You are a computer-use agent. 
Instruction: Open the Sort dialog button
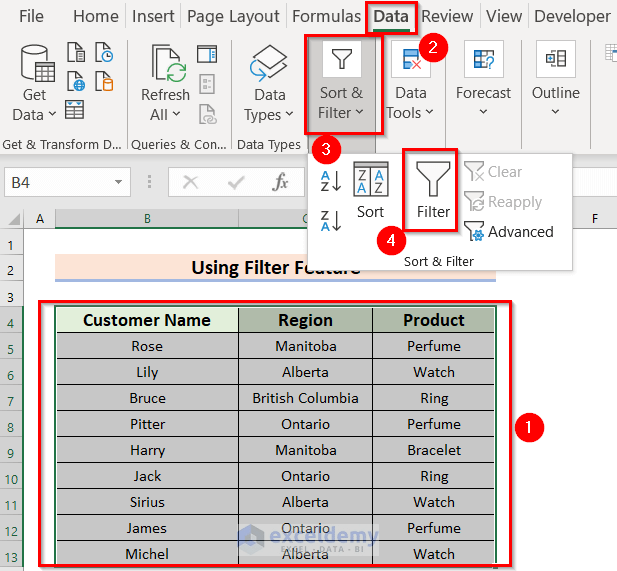370,191
